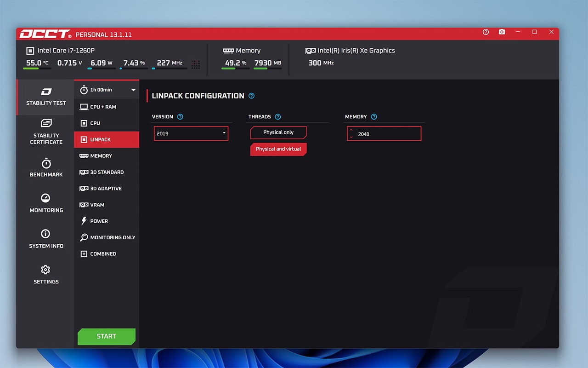Image resolution: width=588 pixels, height=368 pixels.
Task: Click the memory reading 7930 MB
Action: (x=267, y=63)
